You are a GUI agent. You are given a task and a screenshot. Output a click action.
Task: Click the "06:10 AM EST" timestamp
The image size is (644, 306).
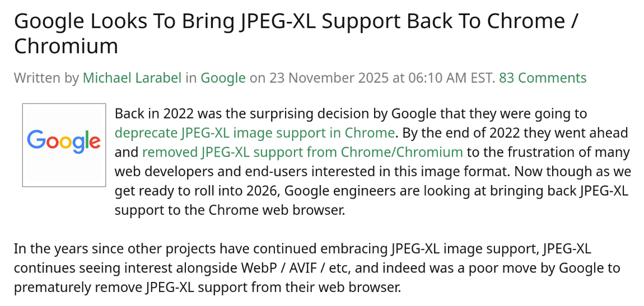point(451,78)
